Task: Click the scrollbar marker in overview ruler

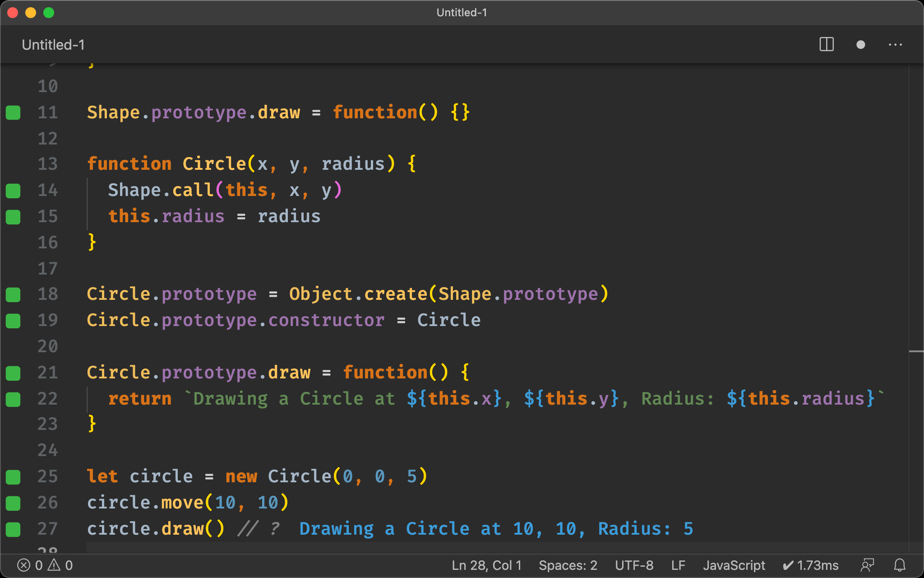Action: click(916, 351)
